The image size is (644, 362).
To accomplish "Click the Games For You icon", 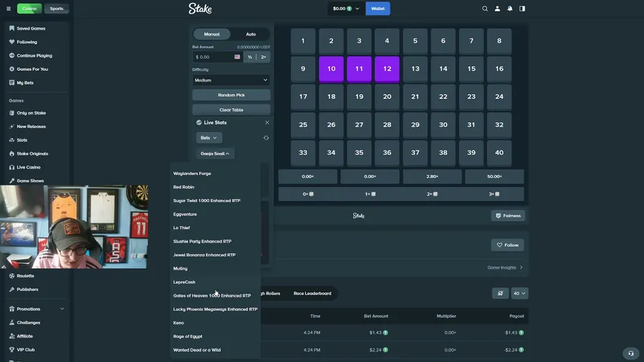I will pyautogui.click(x=11, y=69).
